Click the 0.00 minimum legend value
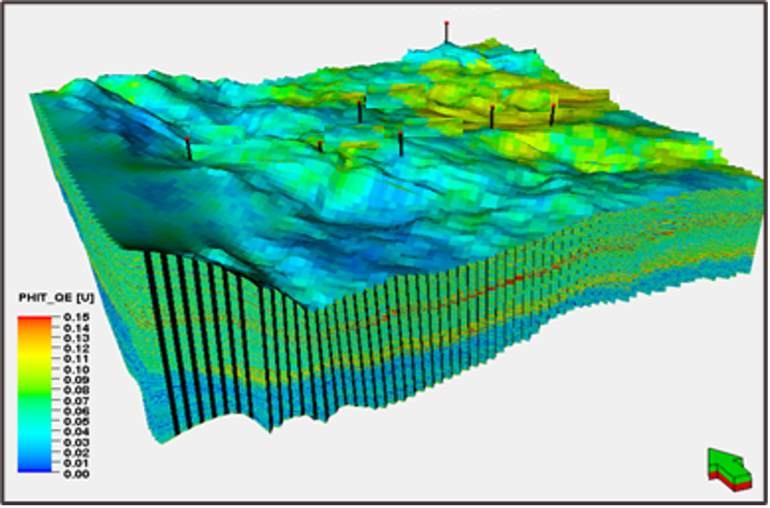770x508 pixels. pos(76,473)
